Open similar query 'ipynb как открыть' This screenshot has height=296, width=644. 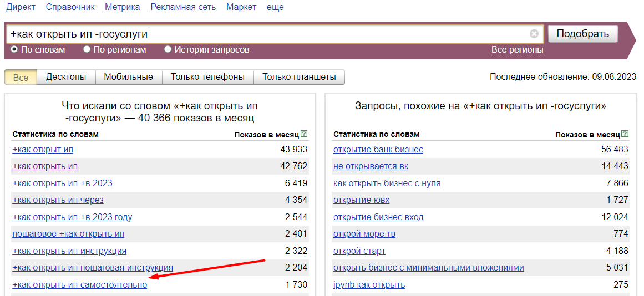[x=369, y=284]
